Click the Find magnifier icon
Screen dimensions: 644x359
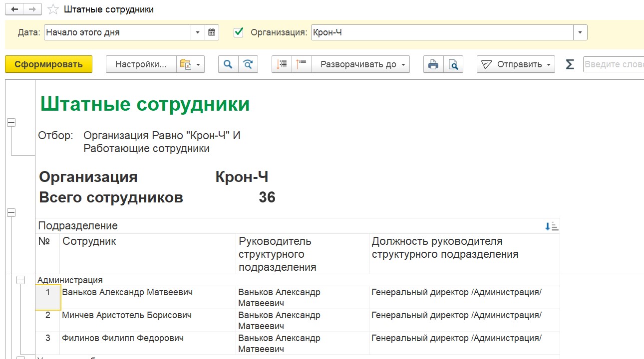click(x=228, y=64)
